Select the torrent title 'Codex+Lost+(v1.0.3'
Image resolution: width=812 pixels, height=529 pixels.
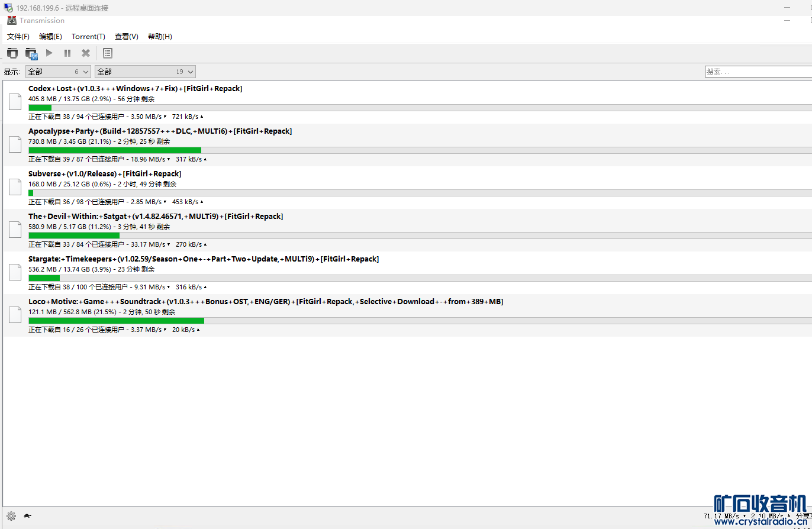tap(65, 89)
